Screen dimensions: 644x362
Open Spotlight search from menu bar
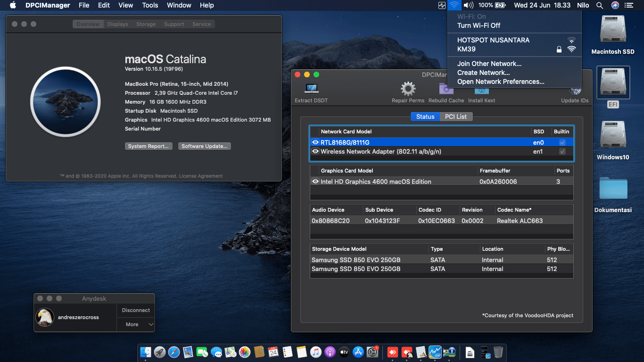(600, 5)
